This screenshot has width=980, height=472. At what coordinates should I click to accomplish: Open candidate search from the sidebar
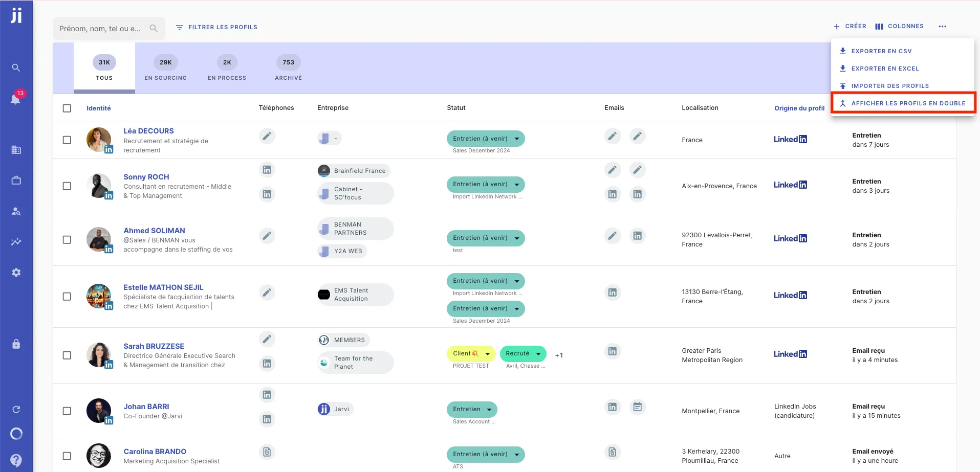tap(16, 211)
